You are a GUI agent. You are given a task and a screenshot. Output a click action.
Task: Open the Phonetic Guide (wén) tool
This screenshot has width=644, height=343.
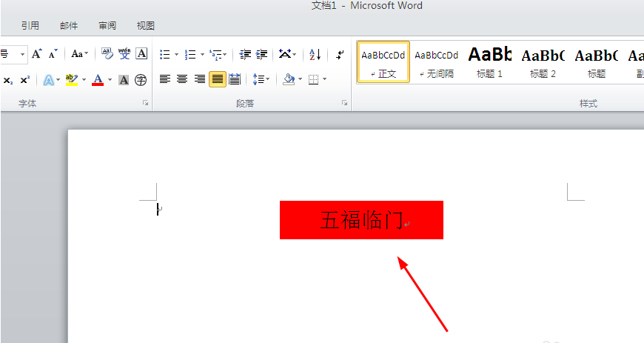coord(124,54)
